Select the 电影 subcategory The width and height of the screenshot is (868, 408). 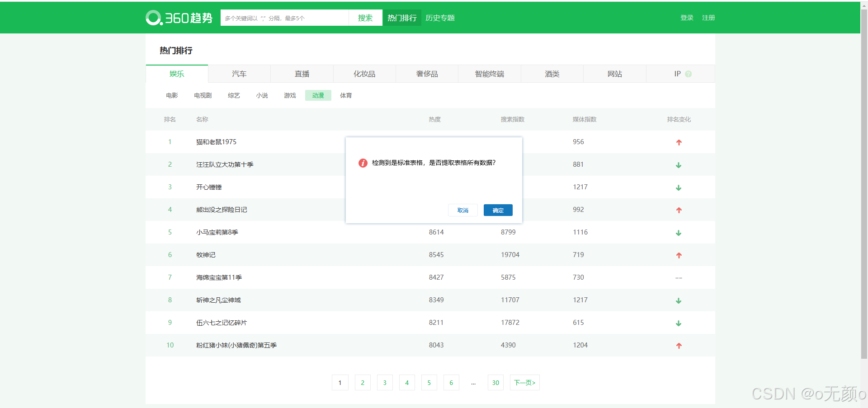pyautogui.click(x=172, y=95)
